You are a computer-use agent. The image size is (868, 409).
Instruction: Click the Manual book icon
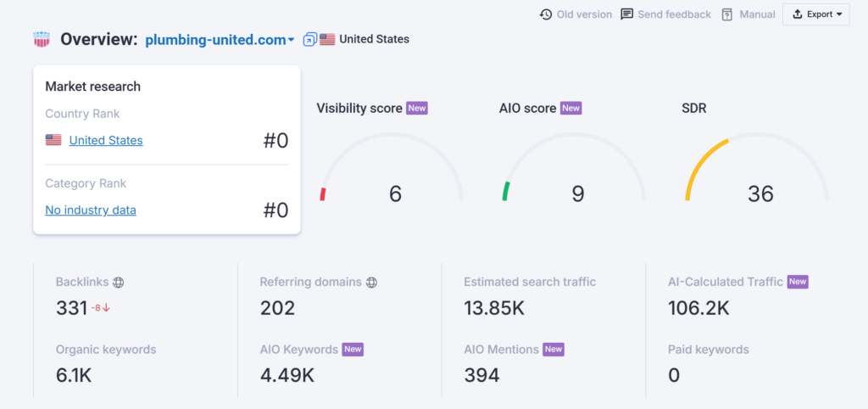727,14
